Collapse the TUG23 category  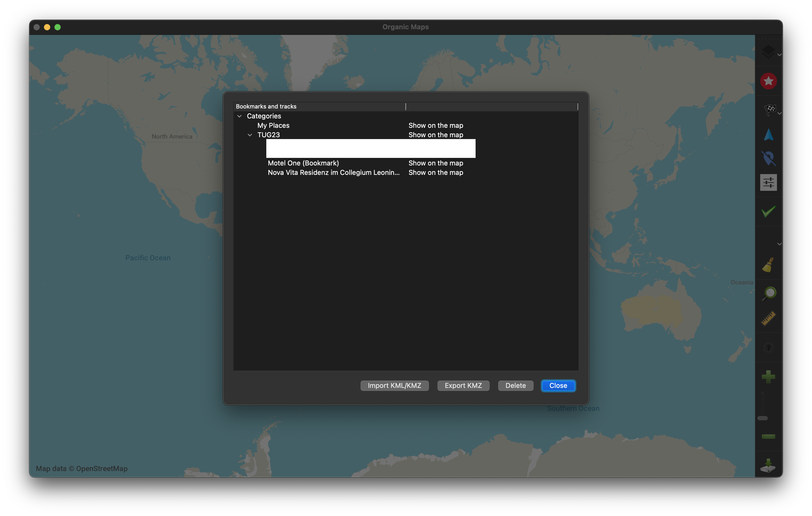[x=250, y=135]
